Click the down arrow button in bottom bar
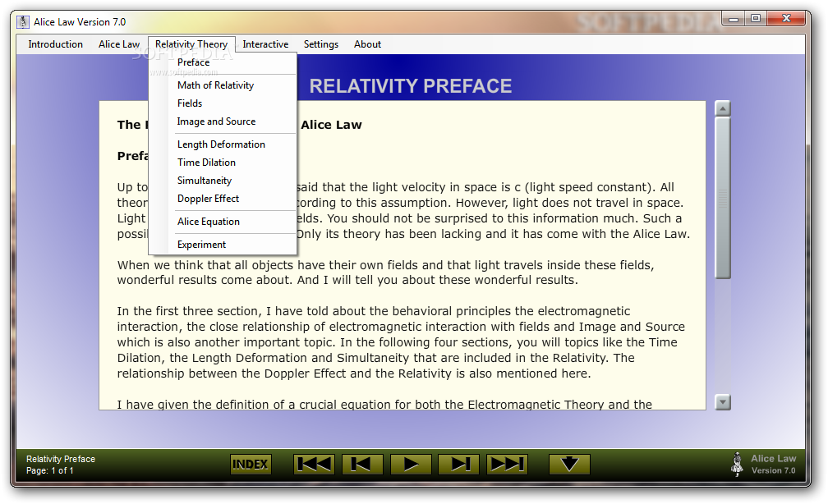Screen dimensions: 828x504 (569, 464)
